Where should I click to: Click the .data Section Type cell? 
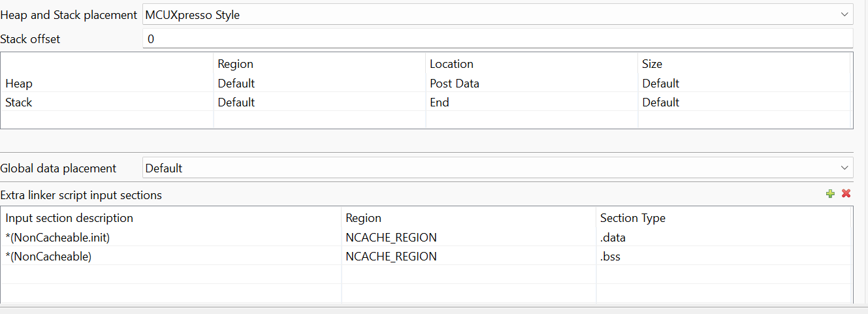tap(613, 238)
